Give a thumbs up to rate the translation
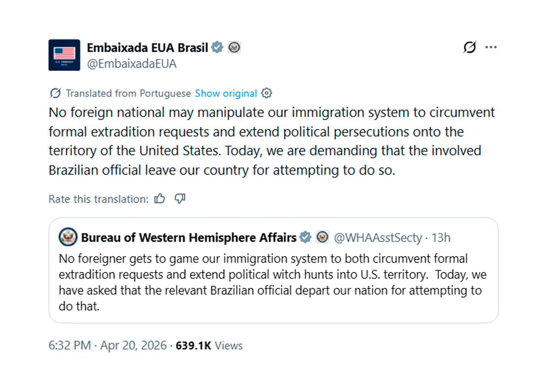Viewport: 558px width, 392px height. [x=159, y=199]
